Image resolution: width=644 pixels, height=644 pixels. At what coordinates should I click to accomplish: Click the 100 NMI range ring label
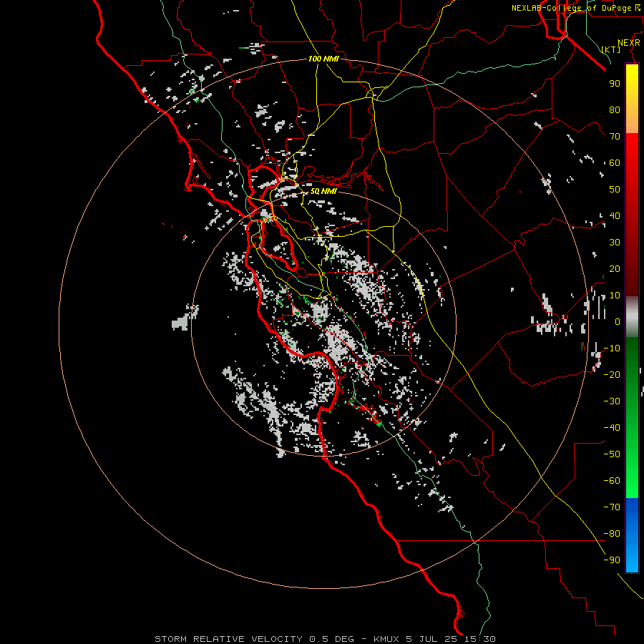[x=323, y=59]
